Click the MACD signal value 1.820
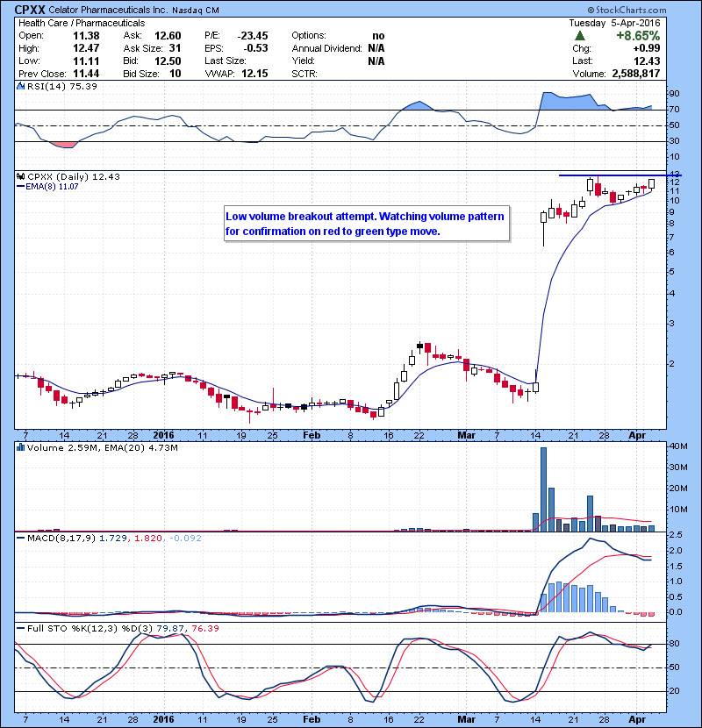This screenshot has width=702, height=728. (x=147, y=539)
